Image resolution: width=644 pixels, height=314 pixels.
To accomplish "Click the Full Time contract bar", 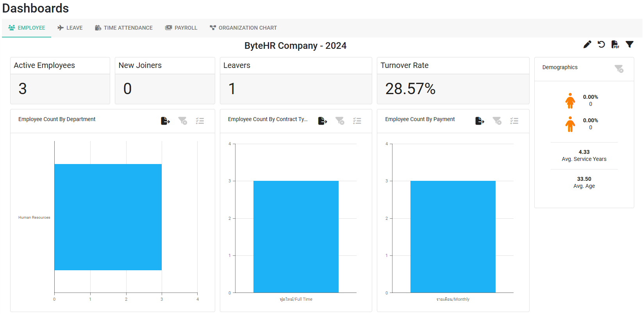I will point(296,237).
